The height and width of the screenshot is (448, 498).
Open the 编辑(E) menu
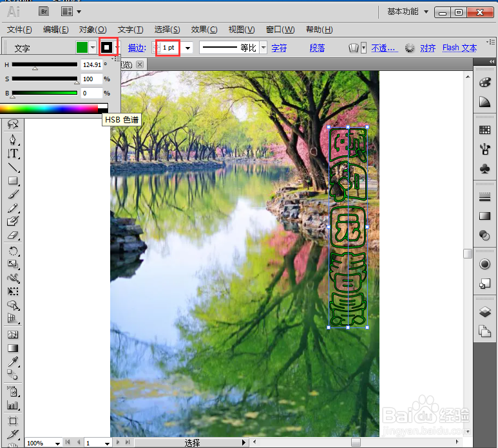(56, 30)
